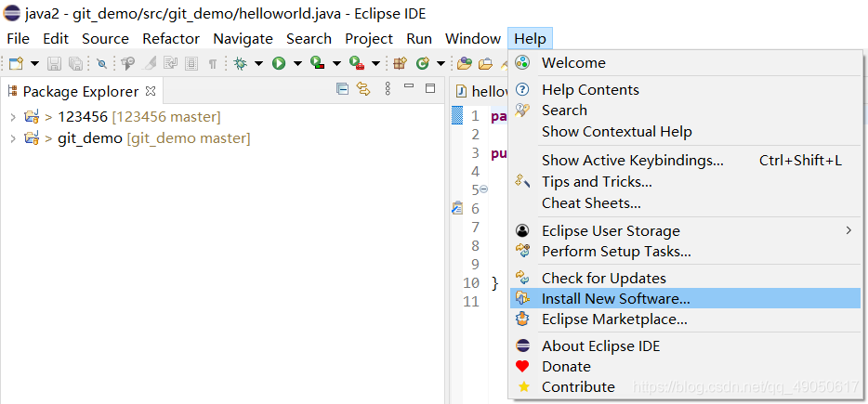Expand Eclipse User Storage submenu

(685, 230)
